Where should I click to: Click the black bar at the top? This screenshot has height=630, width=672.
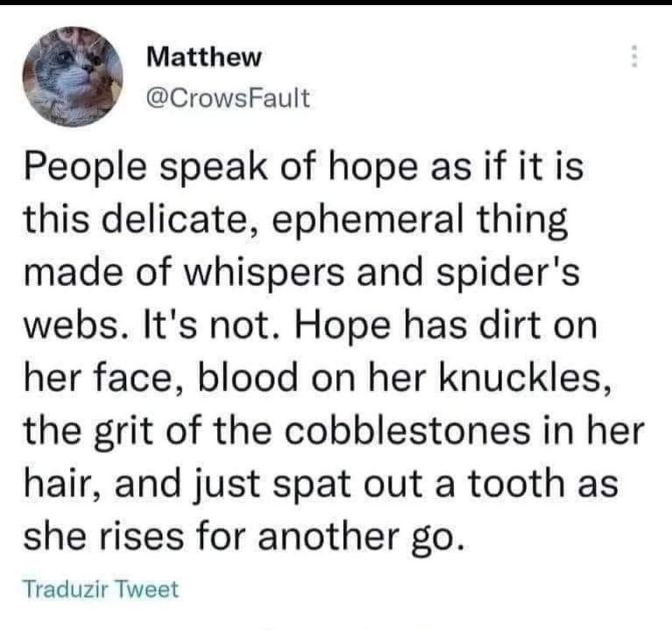click(336, 2)
